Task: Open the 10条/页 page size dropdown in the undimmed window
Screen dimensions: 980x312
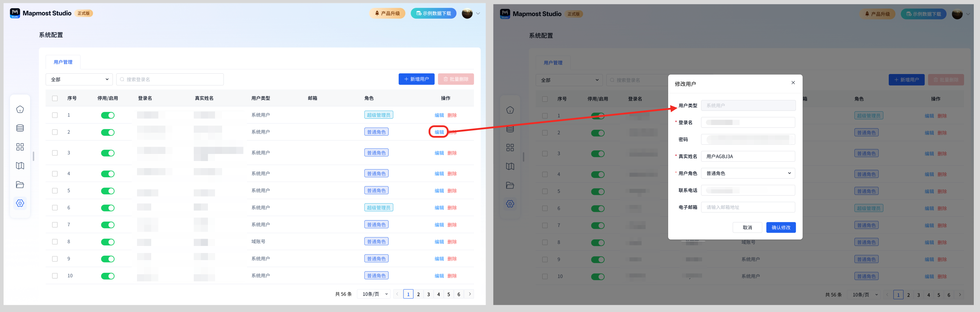Action: tap(374, 294)
